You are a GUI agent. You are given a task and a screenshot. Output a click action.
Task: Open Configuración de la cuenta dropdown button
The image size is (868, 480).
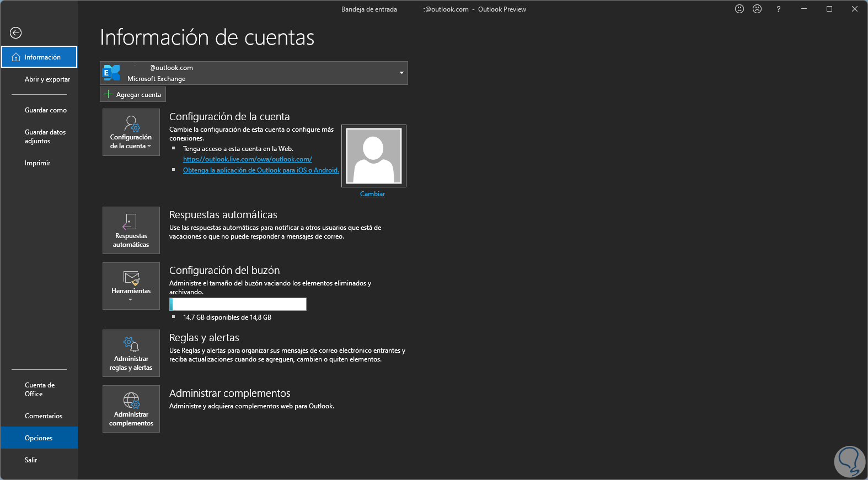pyautogui.click(x=131, y=132)
